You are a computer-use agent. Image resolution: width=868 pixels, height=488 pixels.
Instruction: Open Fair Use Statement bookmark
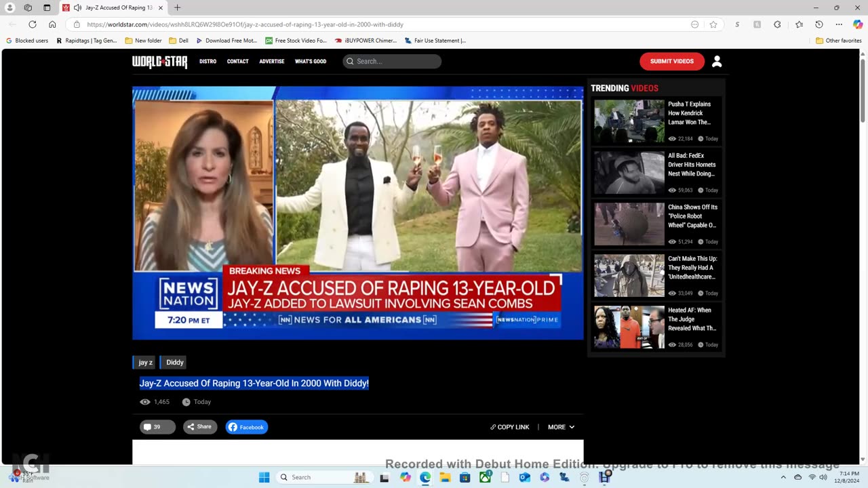[435, 41]
